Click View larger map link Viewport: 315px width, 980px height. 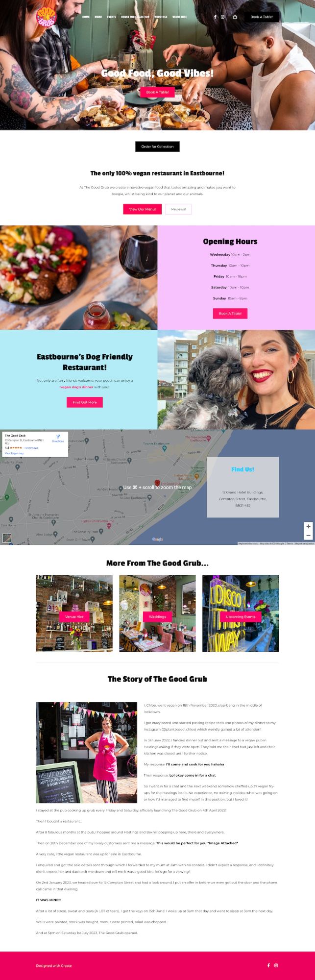14,453
